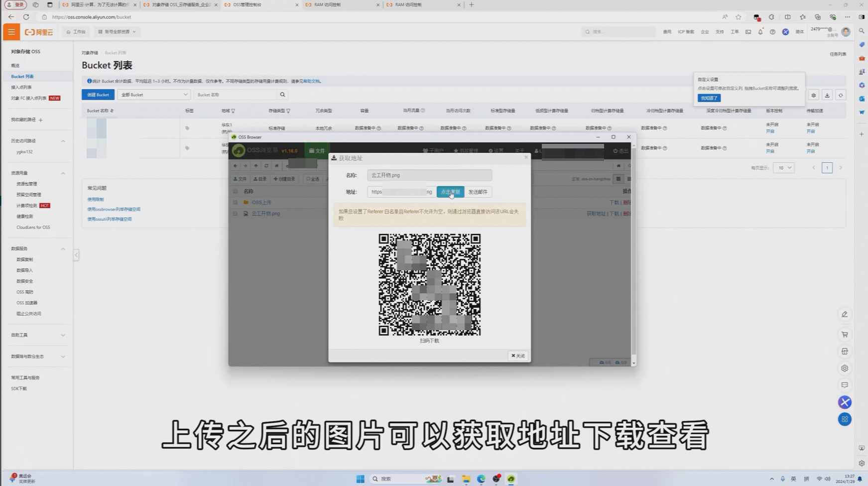Open the shopping cart icon on the right edge
868x486 pixels.
(845, 334)
